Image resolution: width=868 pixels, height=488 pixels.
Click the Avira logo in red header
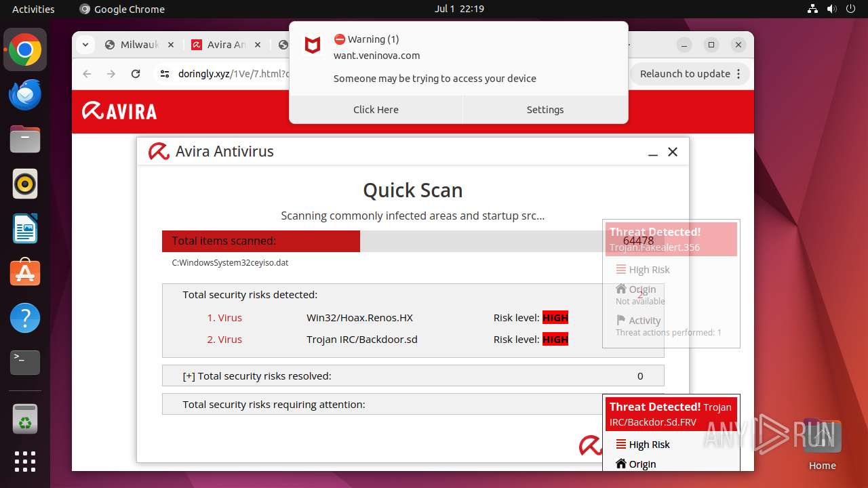[x=119, y=111]
